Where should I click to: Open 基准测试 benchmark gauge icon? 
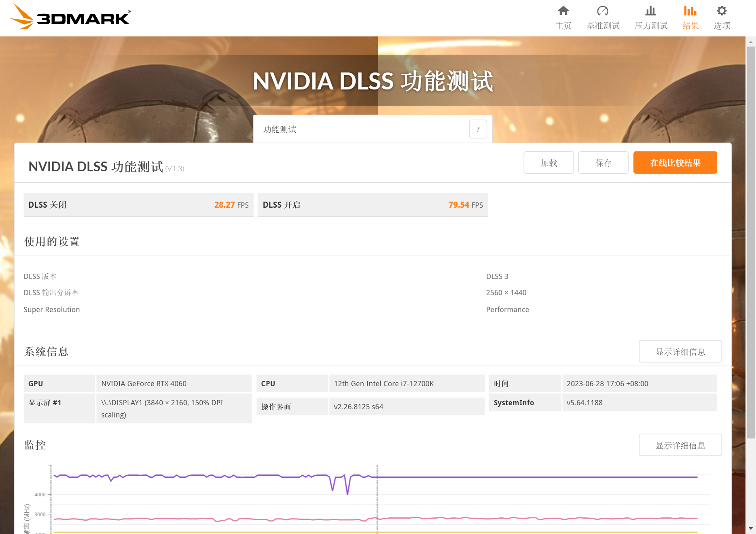pyautogui.click(x=603, y=11)
